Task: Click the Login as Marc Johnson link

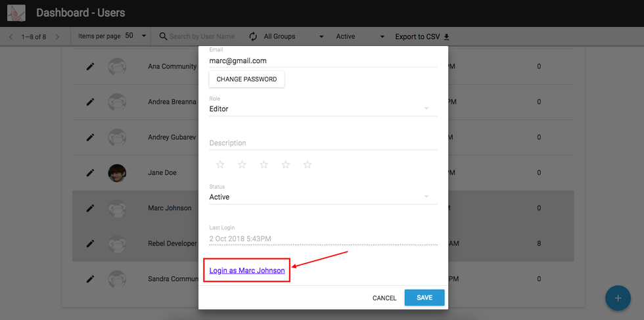Action: (x=247, y=271)
